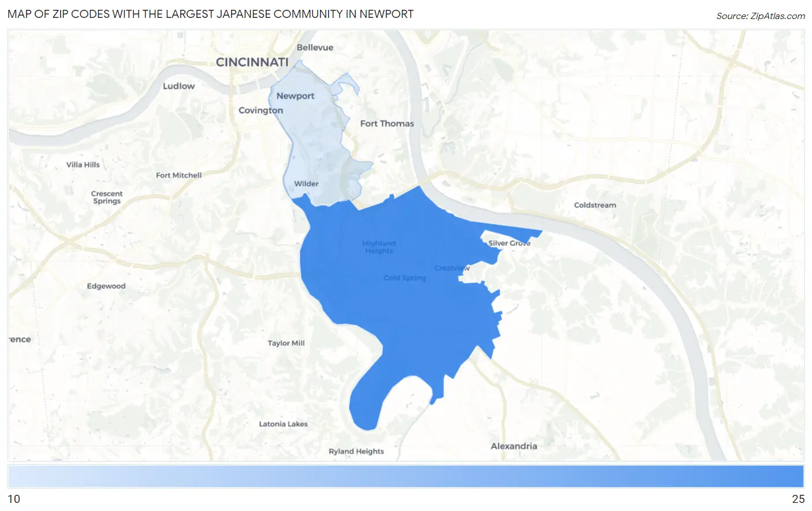Screen dimensions: 812x511
Task: Click the Cold Spring map label
Action: [x=404, y=278]
